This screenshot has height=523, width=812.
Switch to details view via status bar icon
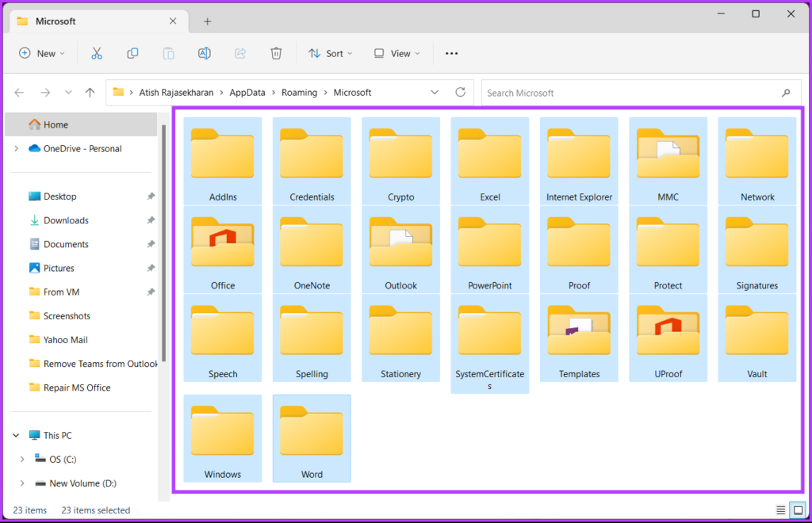point(780,510)
